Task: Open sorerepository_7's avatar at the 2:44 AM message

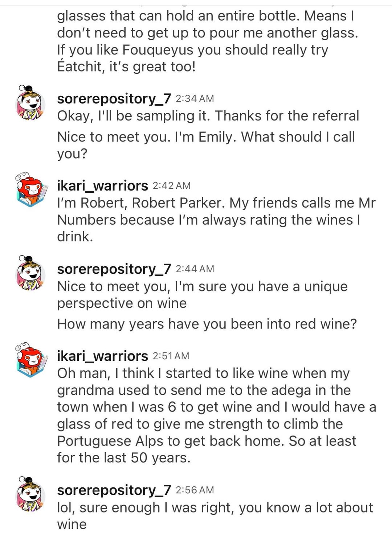Action: [31, 273]
